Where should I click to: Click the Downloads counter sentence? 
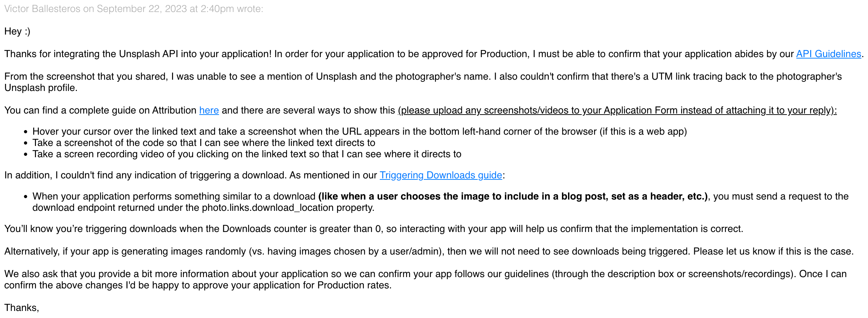[374, 229]
